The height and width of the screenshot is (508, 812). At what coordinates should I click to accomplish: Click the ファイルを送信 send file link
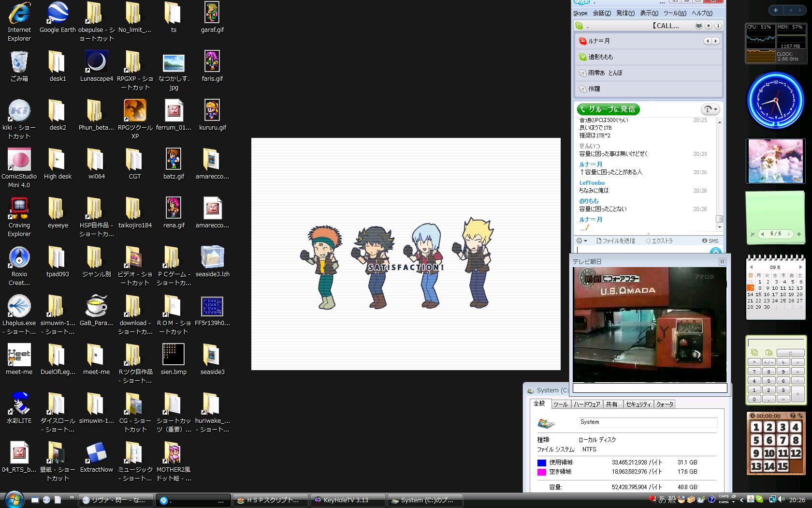pyautogui.click(x=616, y=240)
